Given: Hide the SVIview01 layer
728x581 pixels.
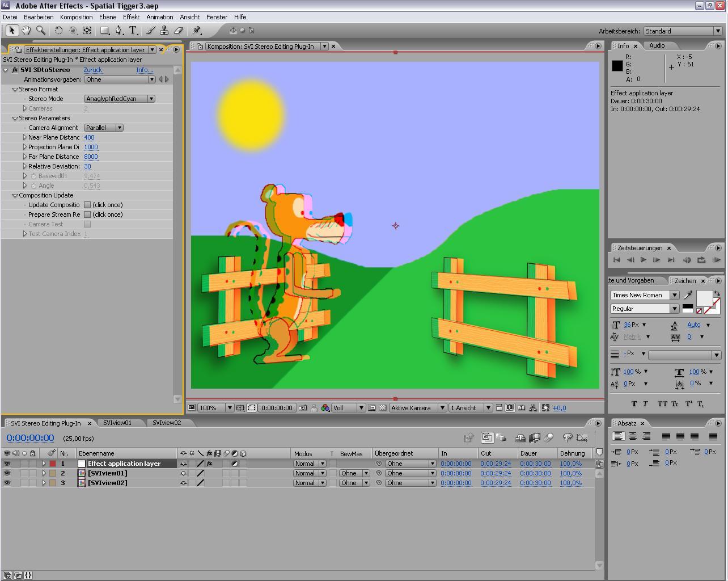Looking at the screenshot, I should tap(7, 473).
